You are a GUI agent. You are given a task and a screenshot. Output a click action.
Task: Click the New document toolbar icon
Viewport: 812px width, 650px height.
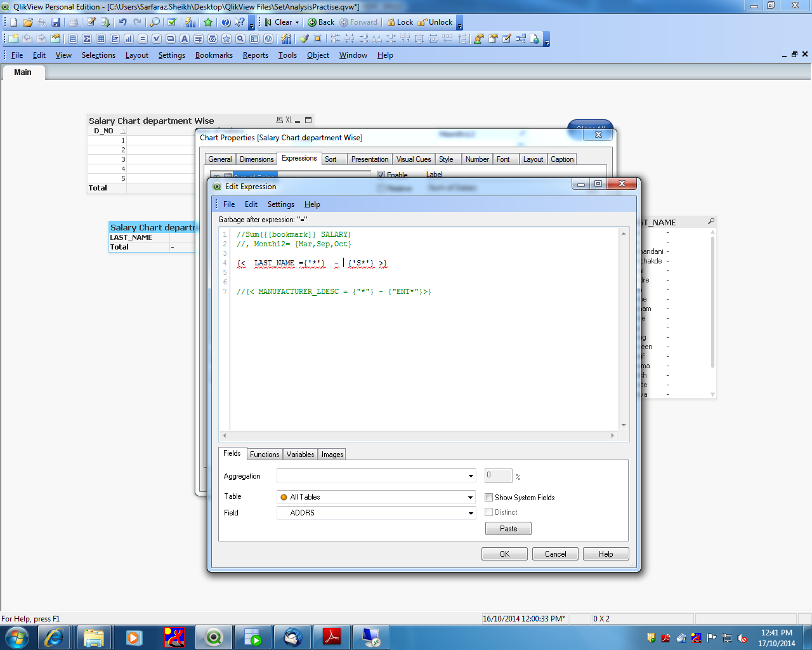[13, 22]
